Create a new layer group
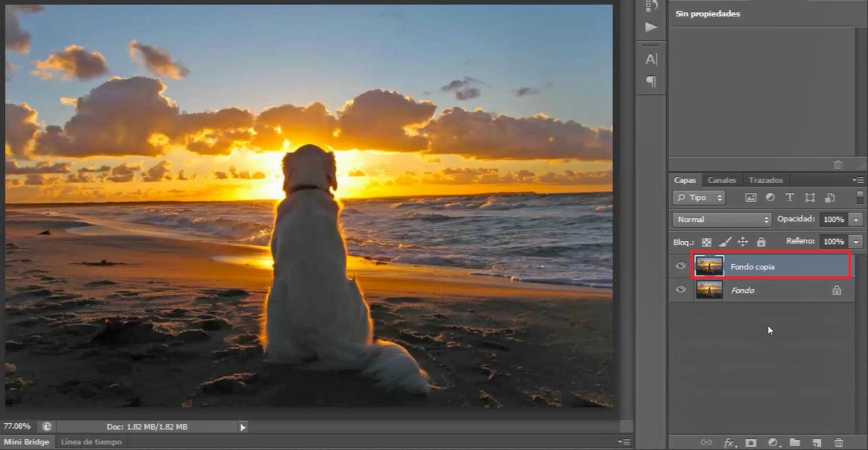 (x=795, y=442)
